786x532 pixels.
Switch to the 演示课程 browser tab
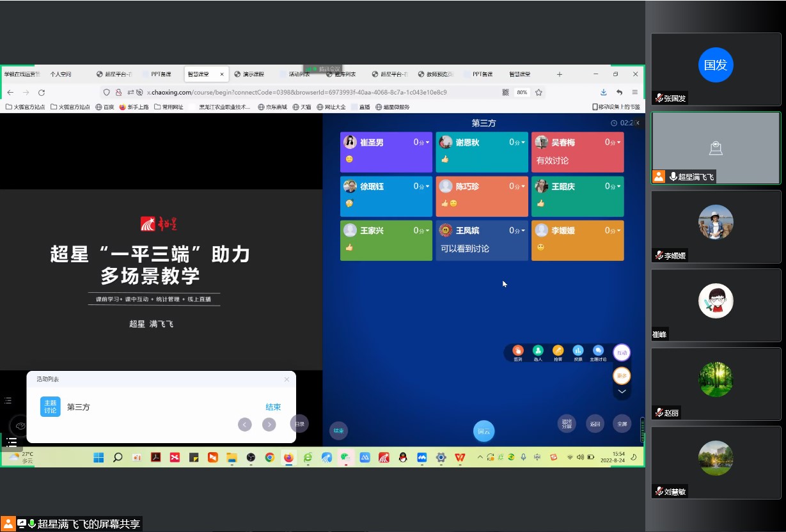(x=249, y=74)
